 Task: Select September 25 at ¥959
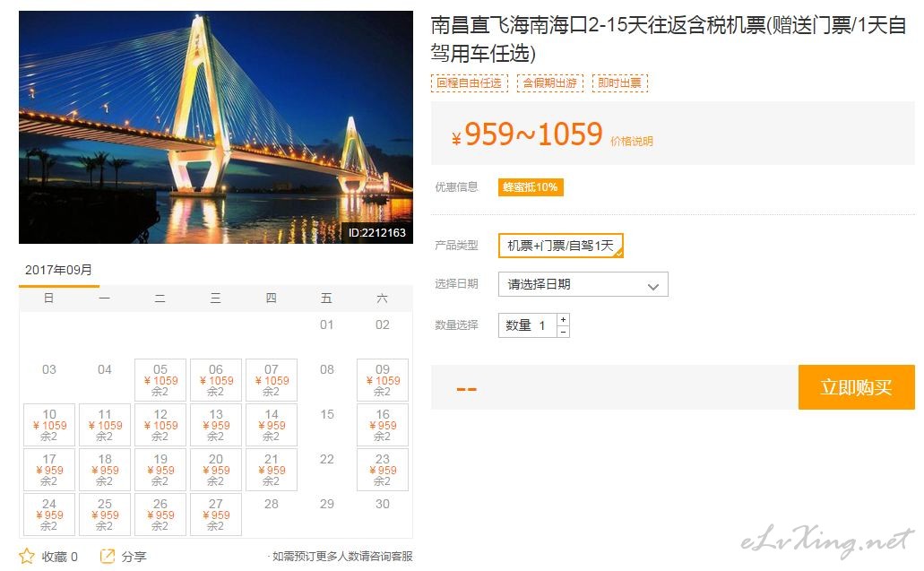(x=105, y=515)
